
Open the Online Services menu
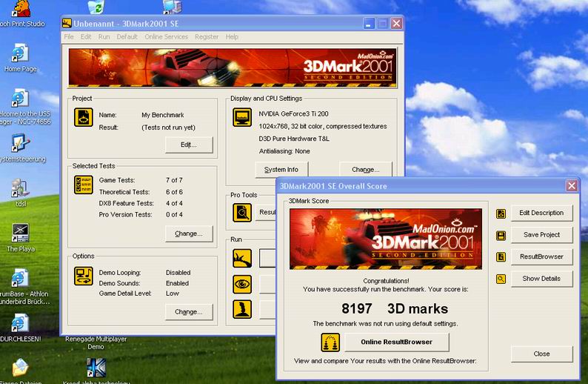pyautogui.click(x=166, y=37)
